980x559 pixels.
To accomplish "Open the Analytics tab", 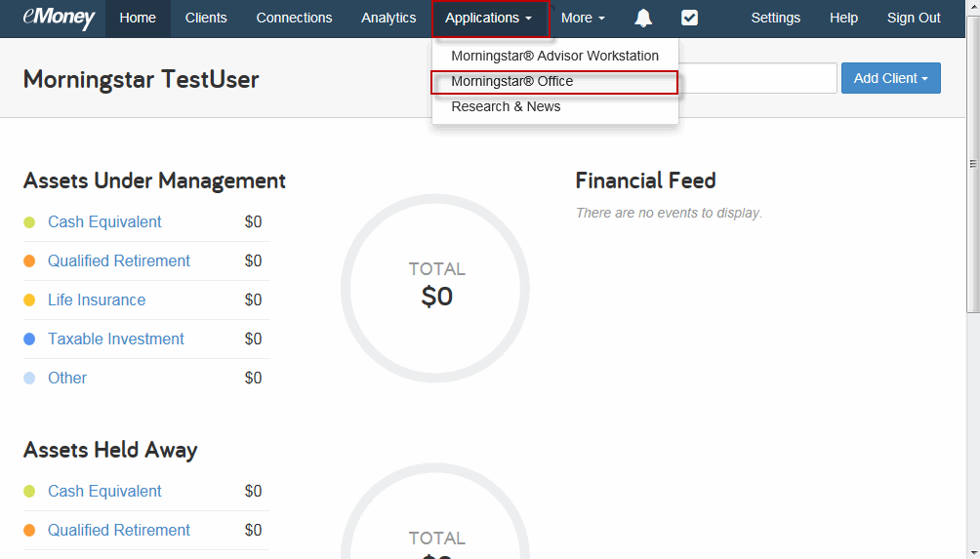I will click(x=388, y=18).
